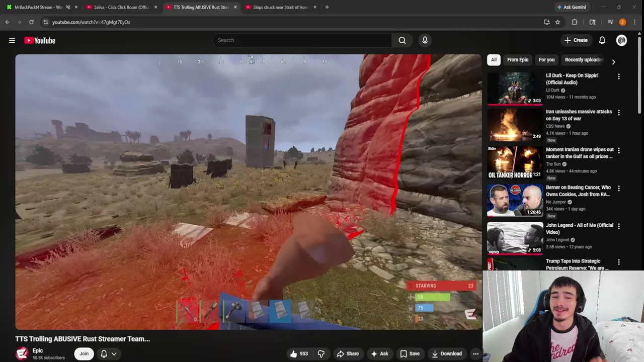The image size is (644, 362).
Task: Open the media controls icon in toolbar
Action: click(610, 22)
